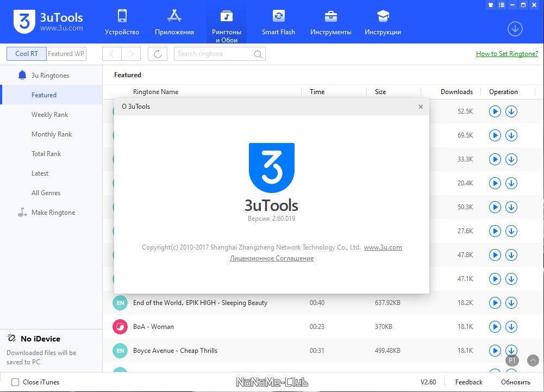
Task: Open the downloads manager circle icon
Action: click(515, 29)
